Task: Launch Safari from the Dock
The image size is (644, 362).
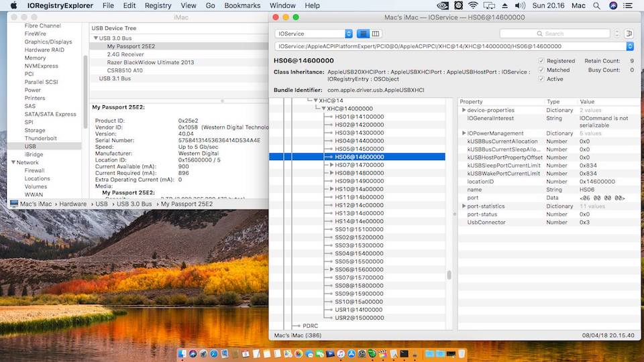Action: coord(214,353)
